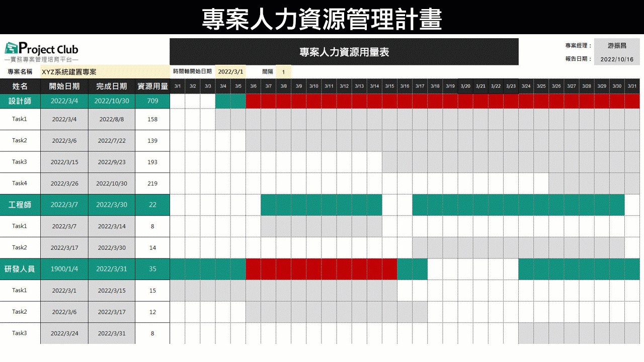Image resolution: width=644 pixels, height=362 pixels.
Task: Select the 研發人員 group row name
Action: (x=20, y=269)
